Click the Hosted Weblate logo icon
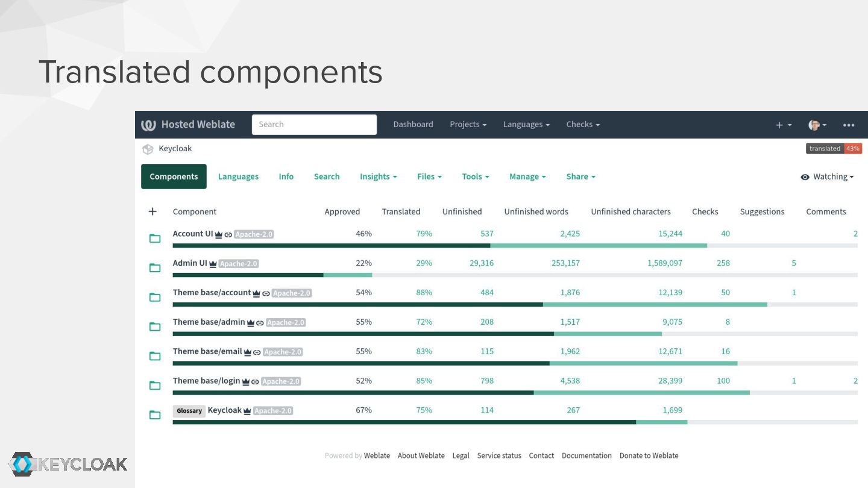868x488 pixels. [148, 125]
